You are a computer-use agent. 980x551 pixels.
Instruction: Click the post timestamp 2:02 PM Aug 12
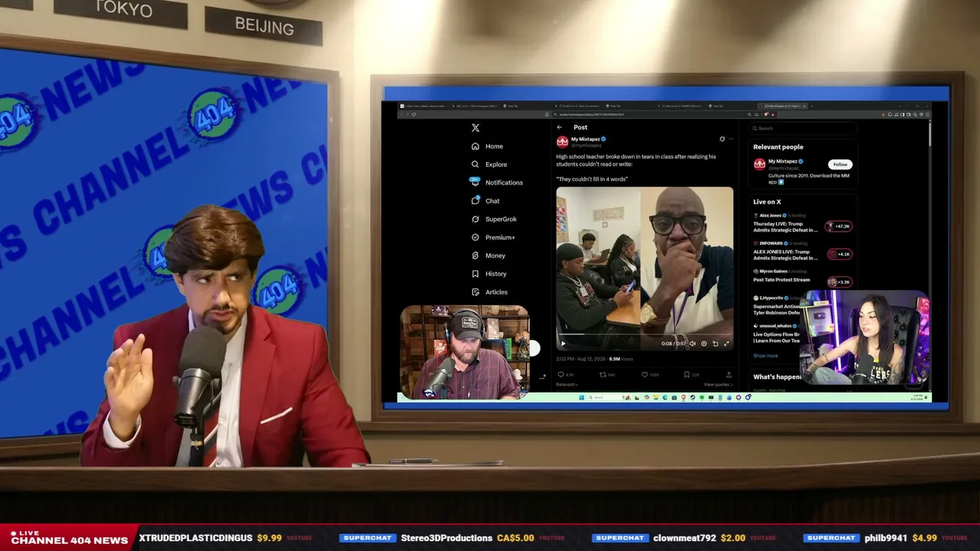580,358
